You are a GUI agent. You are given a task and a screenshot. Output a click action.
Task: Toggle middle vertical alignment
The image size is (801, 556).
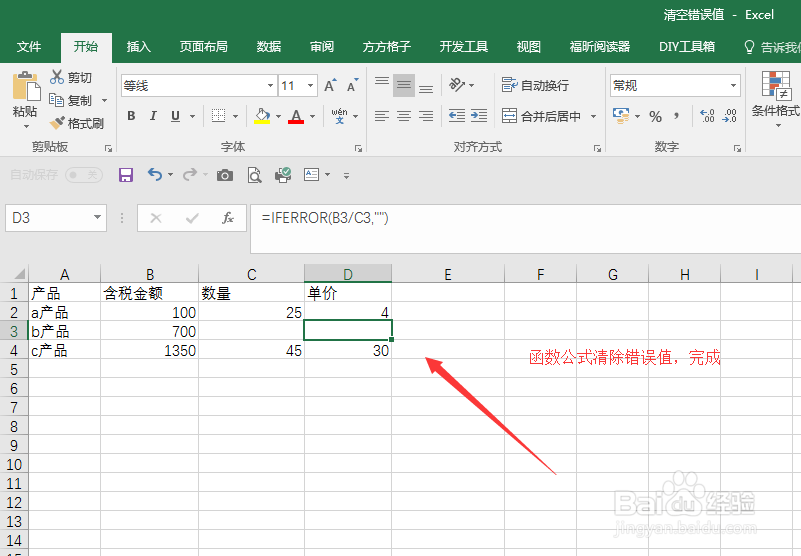click(x=404, y=85)
